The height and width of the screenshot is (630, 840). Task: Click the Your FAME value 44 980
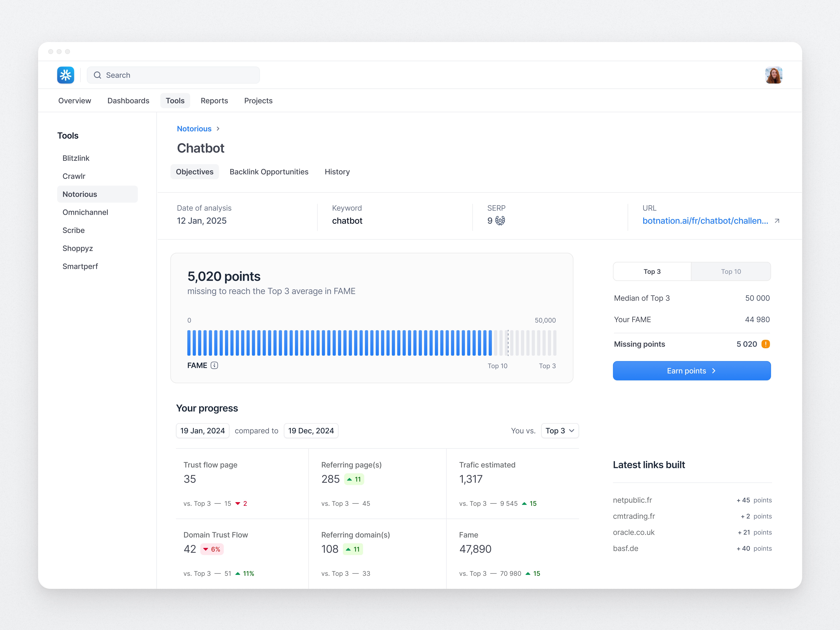[758, 319]
